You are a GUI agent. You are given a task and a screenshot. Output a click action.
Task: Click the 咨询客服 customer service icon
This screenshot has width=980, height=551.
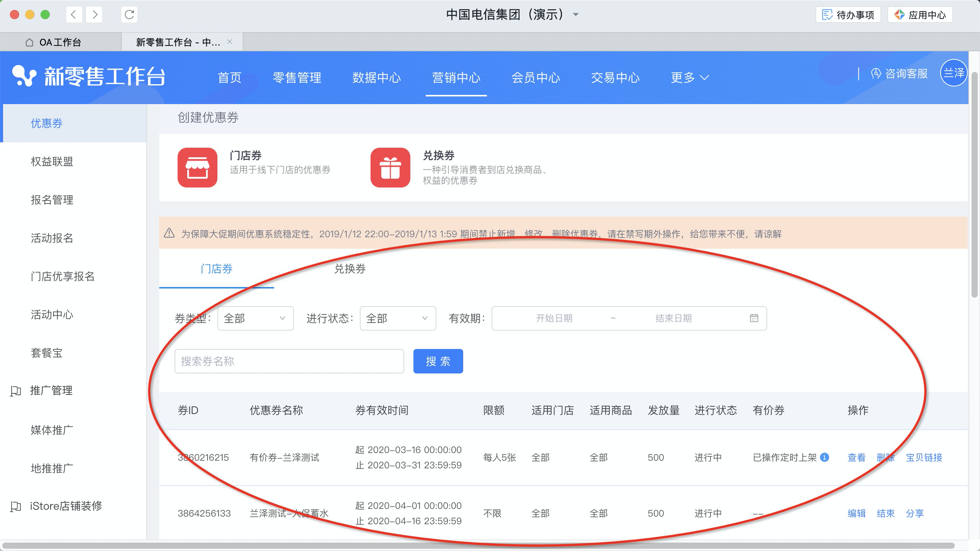click(876, 73)
